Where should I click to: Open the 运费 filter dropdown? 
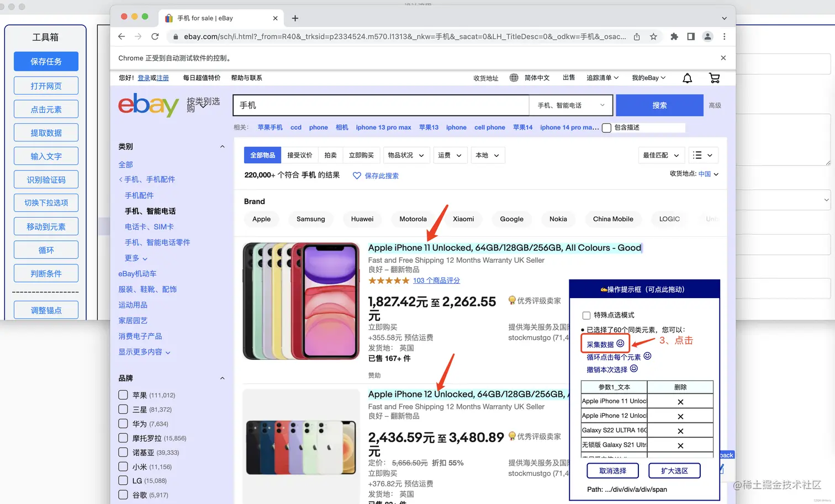450,155
